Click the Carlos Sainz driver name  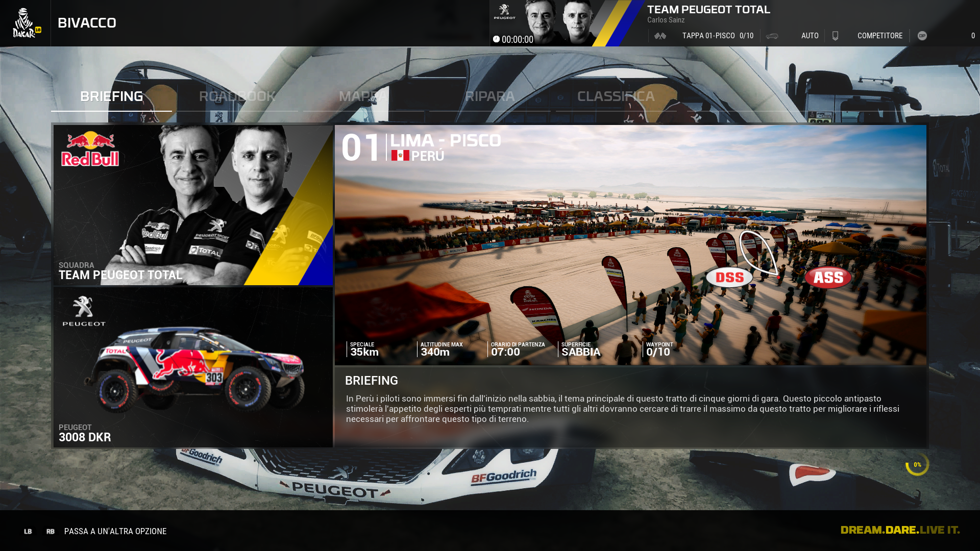[x=666, y=20]
